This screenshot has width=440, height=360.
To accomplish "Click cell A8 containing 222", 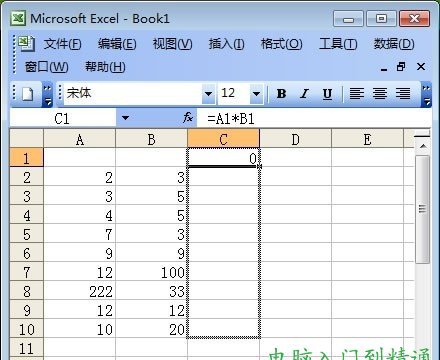I will tap(79, 291).
